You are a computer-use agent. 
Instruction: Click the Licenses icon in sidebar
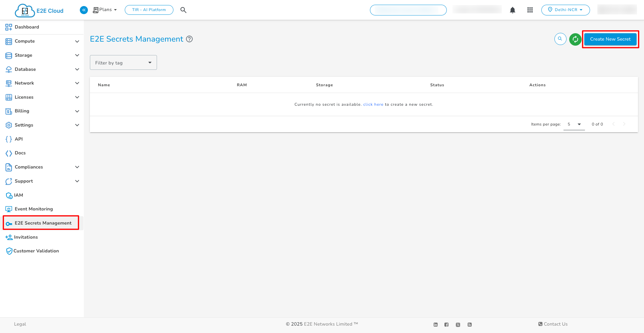pyautogui.click(x=9, y=97)
